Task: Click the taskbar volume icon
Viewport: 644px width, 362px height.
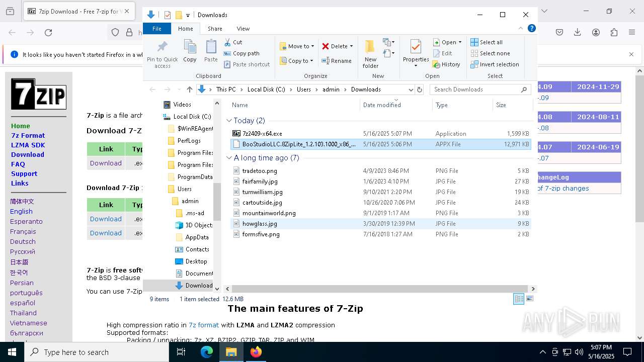Action: (x=579, y=352)
